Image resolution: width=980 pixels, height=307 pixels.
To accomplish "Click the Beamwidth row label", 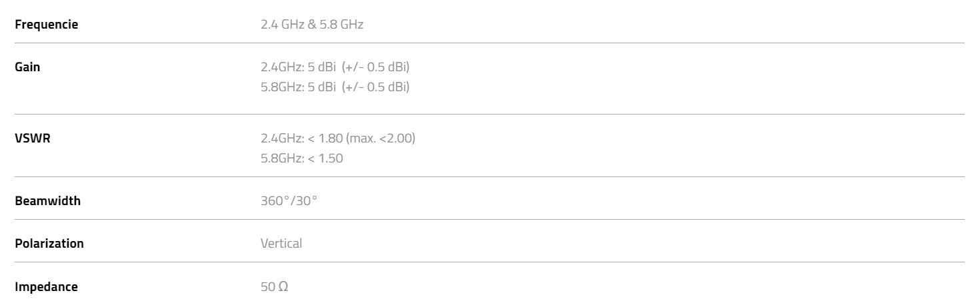I will pos(48,200).
